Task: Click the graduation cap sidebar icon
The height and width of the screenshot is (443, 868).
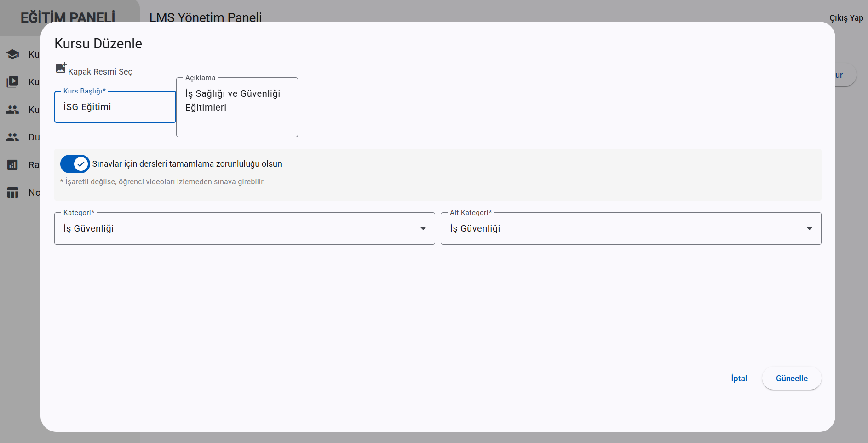Action: coord(13,54)
